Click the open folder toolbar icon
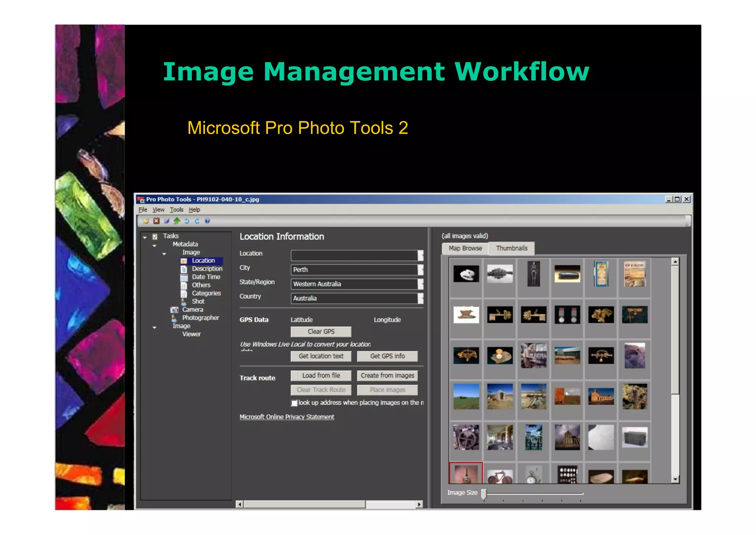 pos(146,221)
